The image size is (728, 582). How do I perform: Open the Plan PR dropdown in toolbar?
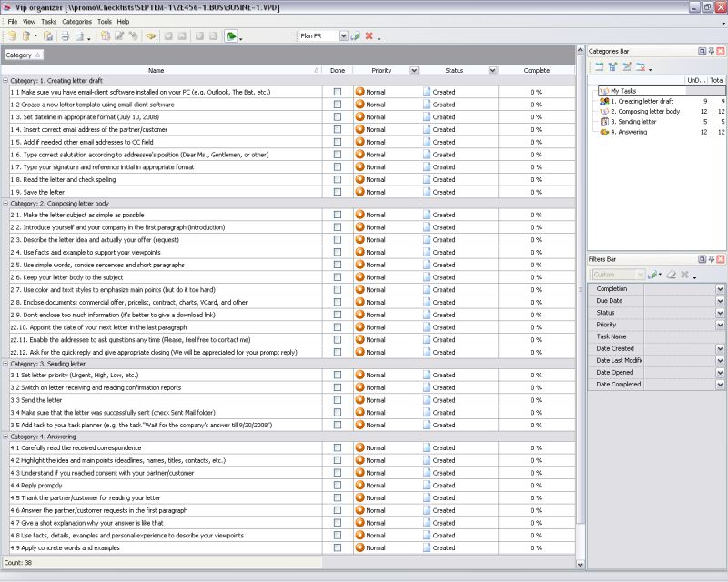pyautogui.click(x=344, y=36)
